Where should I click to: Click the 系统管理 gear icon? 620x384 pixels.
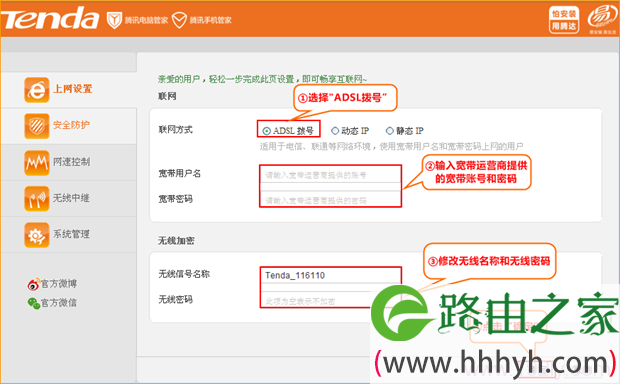[37, 235]
